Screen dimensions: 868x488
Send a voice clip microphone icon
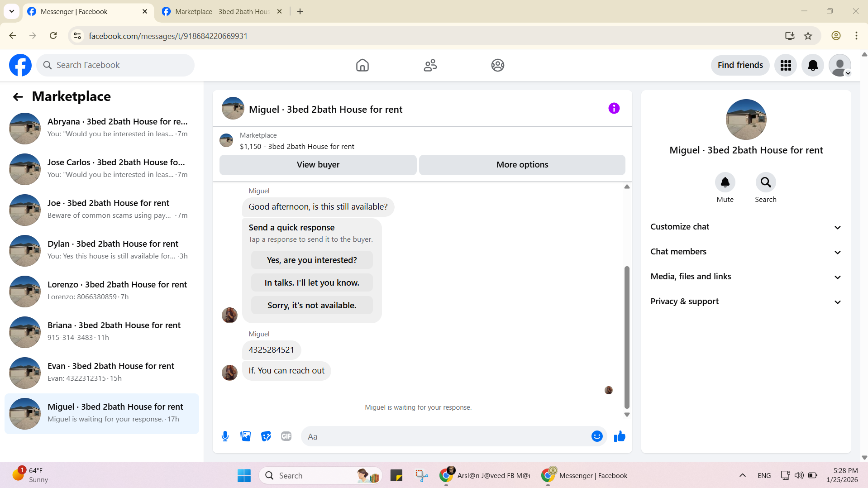[225, 436]
